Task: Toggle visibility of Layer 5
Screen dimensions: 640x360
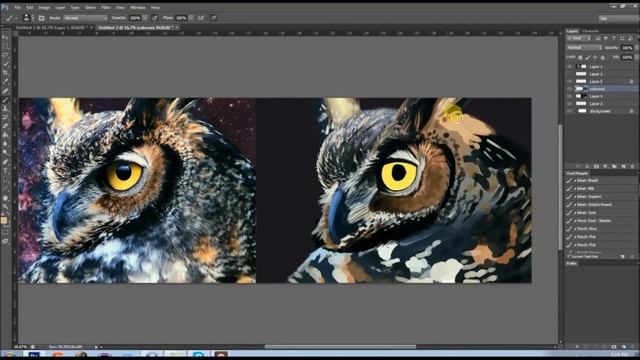Action: click(569, 81)
